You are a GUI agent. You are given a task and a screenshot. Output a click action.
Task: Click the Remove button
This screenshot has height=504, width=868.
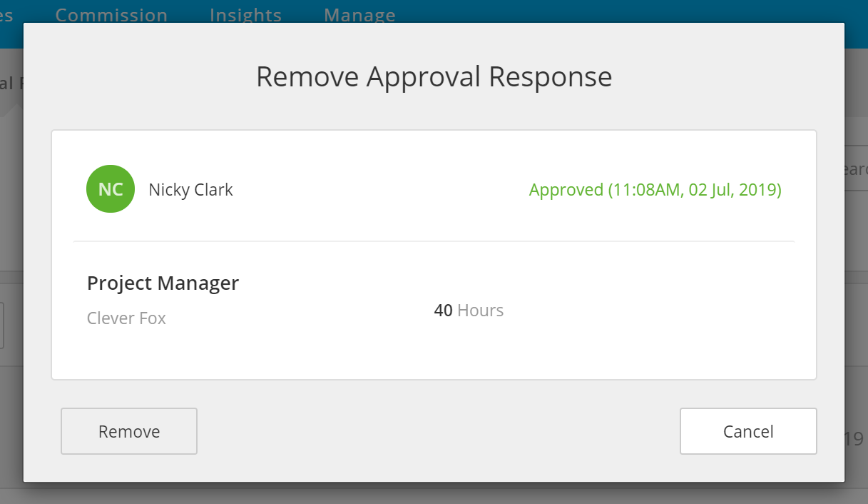point(129,431)
